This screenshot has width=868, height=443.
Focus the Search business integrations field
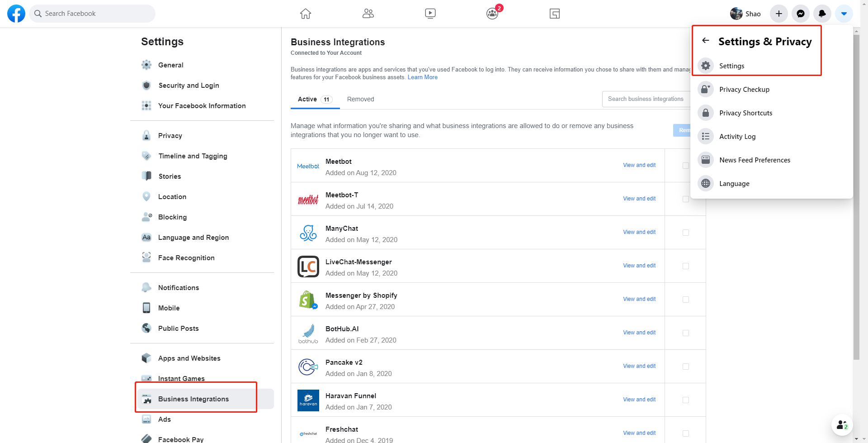647,99
